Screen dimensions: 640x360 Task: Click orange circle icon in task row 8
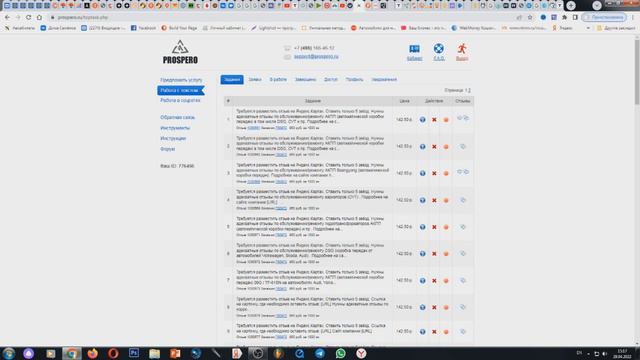pyautogui.click(x=446, y=307)
